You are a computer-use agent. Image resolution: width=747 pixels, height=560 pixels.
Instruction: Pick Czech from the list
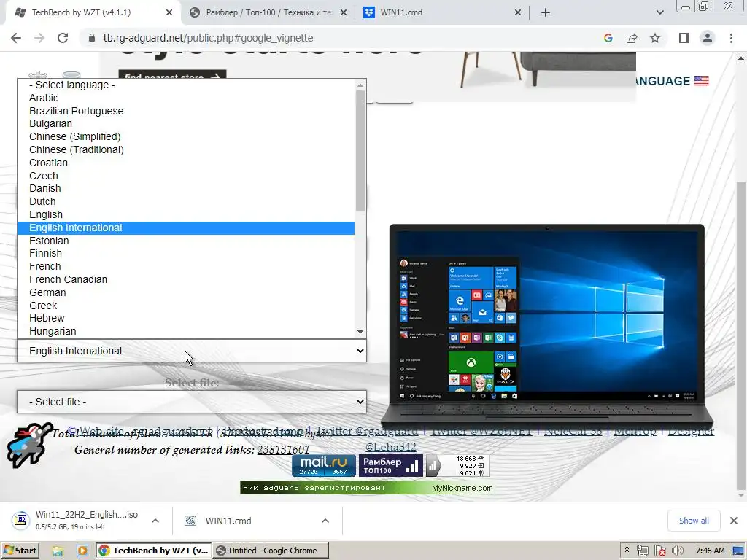click(186, 176)
